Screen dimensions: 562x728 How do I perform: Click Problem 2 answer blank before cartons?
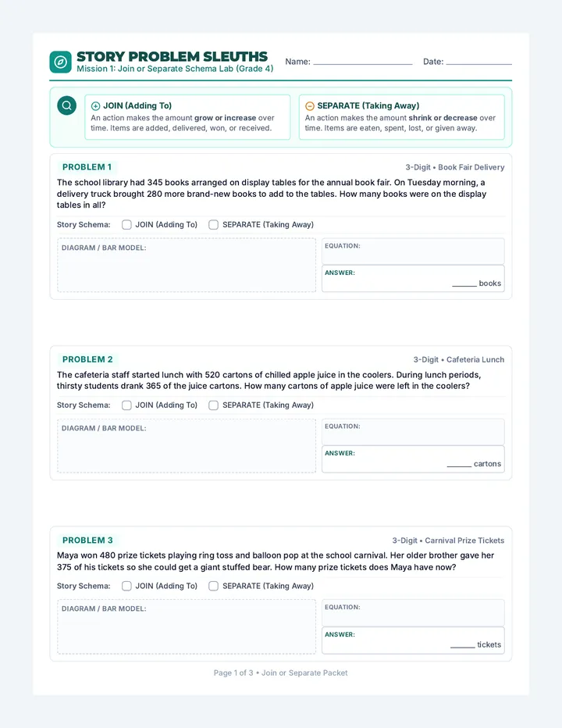tap(460, 464)
